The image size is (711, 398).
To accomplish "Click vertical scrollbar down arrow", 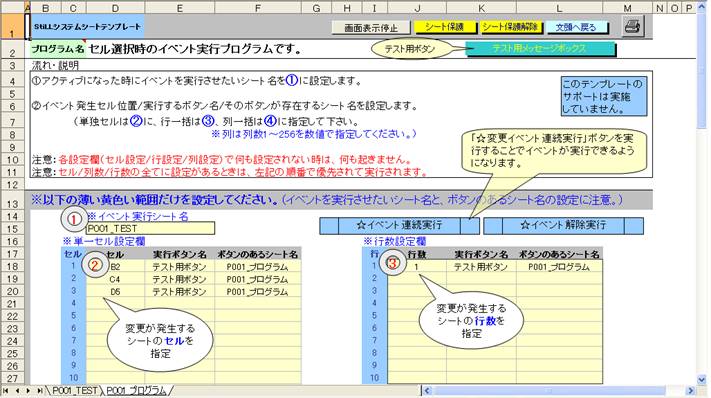I will 702,379.
